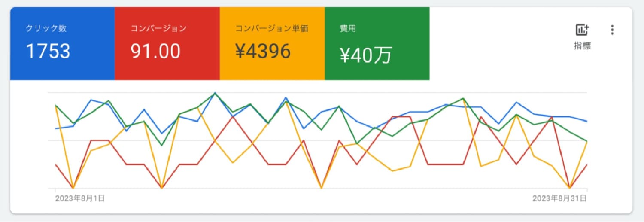
Task: Click the yellow line's first dip to the baseline
Action: click(73, 188)
